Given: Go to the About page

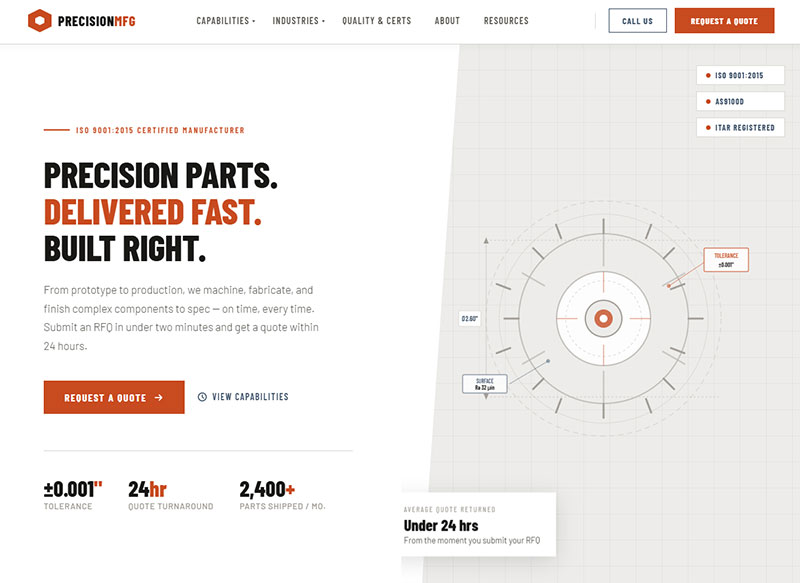Looking at the screenshot, I should pyautogui.click(x=447, y=21).
